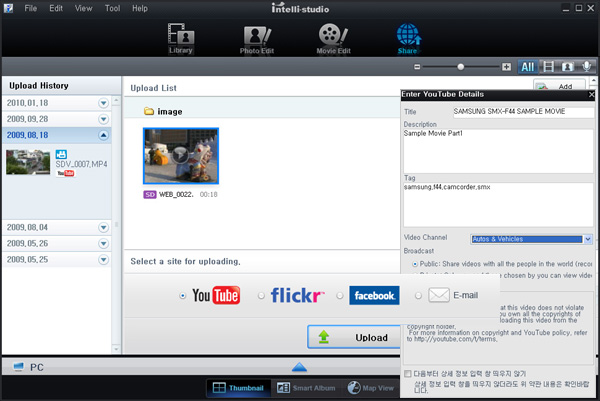Expand upload history 2009.08.04
600x401 pixels.
click(103, 227)
